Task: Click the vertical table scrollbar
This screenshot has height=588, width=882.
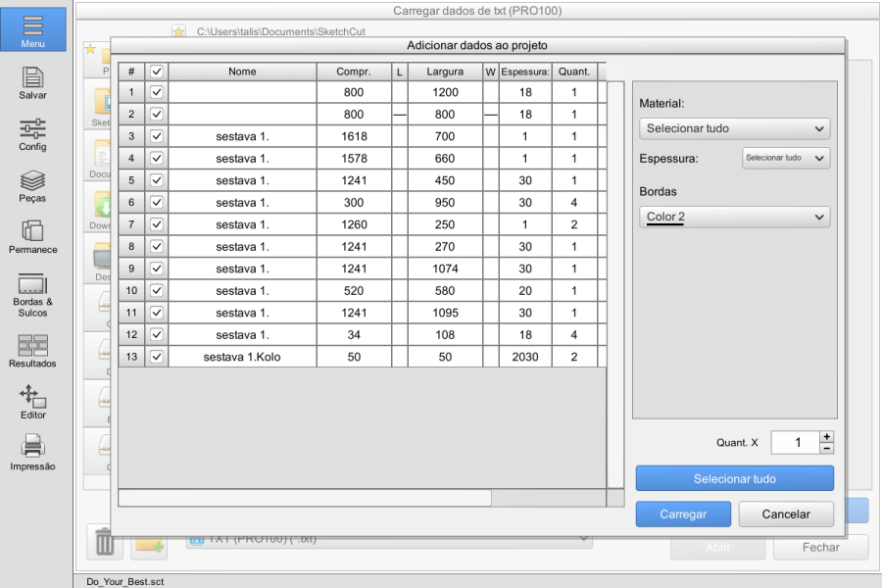Action: point(615,285)
